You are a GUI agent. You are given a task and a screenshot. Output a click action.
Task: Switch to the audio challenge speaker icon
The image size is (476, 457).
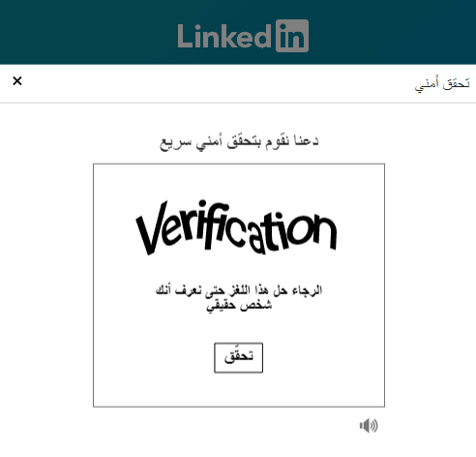click(369, 426)
